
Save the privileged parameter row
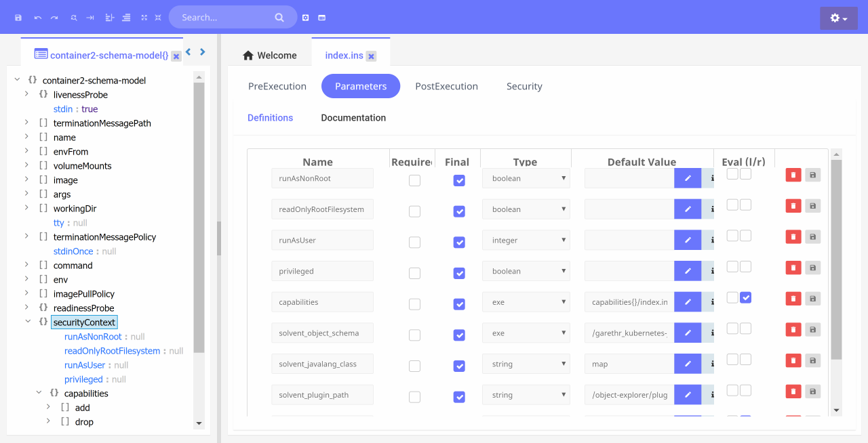[812, 268]
